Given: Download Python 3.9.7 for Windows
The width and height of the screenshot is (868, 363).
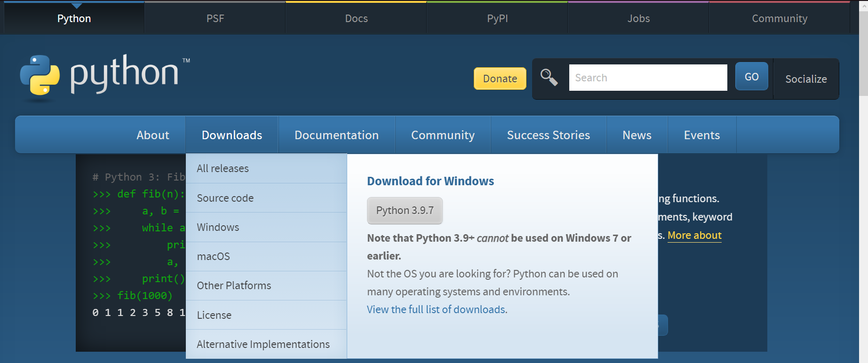Looking at the screenshot, I should click(405, 210).
